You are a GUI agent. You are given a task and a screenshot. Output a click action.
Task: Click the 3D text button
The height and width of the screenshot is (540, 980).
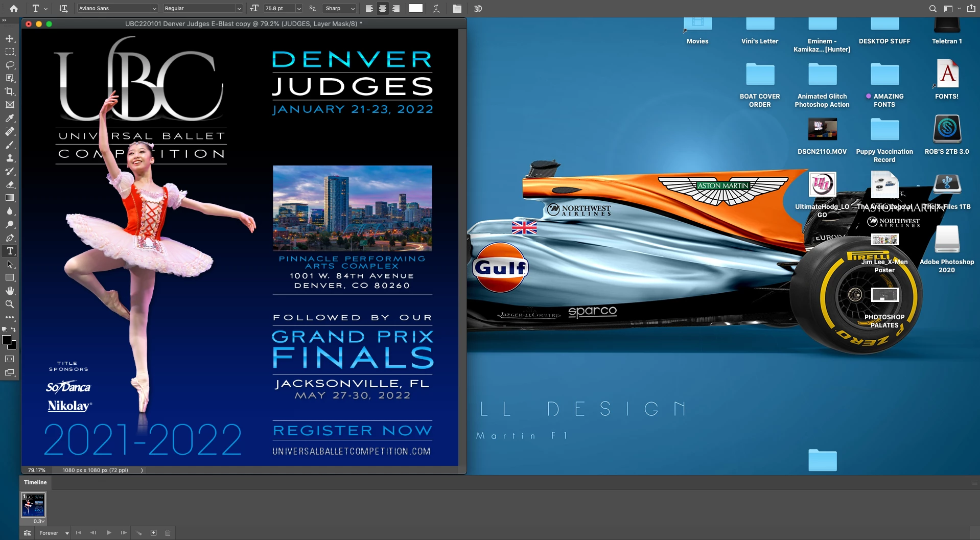[478, 9]
